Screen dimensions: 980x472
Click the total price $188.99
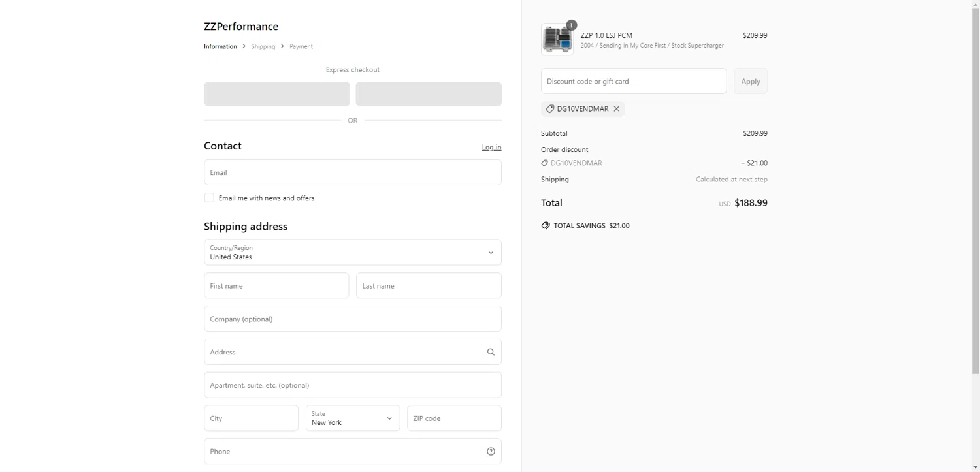(751, 203)
